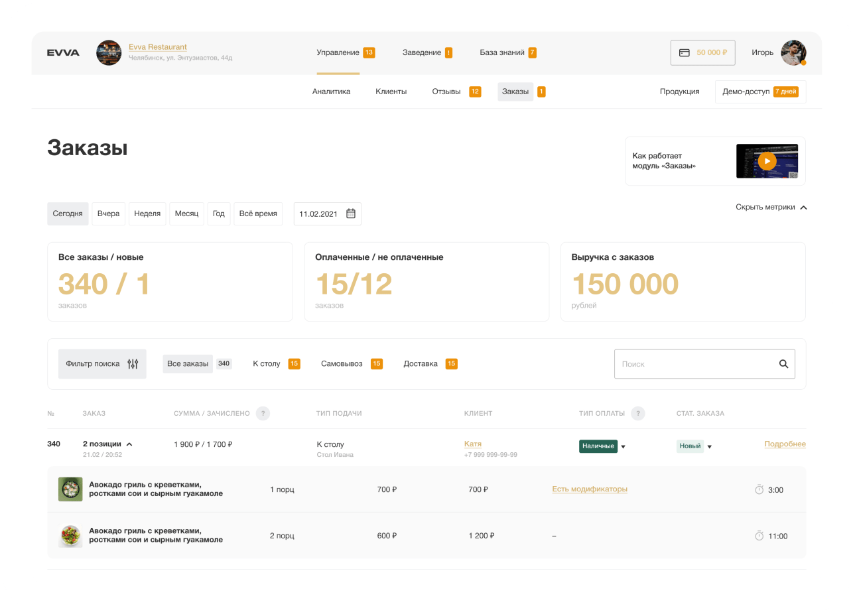Click into the Поиск search field
855x616 pixels.
(693, 364)
